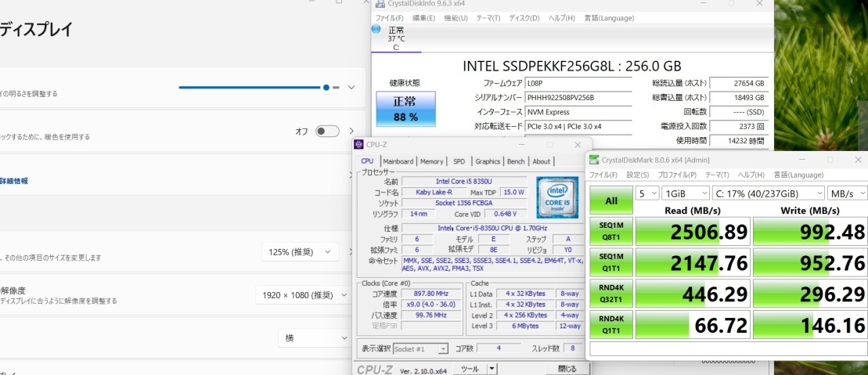Click the ツール button in CPU-Z
Viewport: 868px width, 375px height.
470,369
